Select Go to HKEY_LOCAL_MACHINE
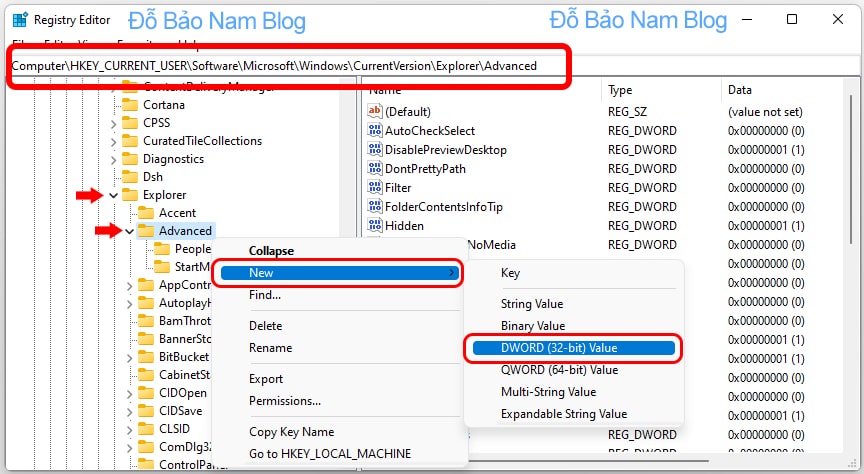864x474 pixels. pos(330,454)
